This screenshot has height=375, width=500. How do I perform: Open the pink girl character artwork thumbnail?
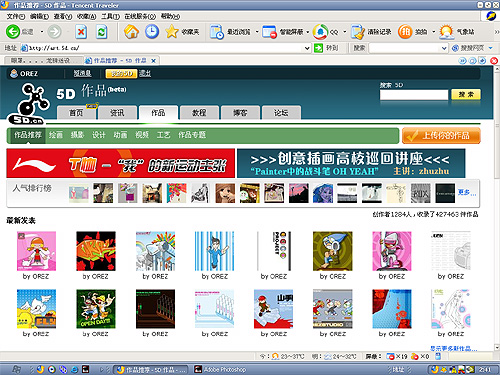[x=36, y=251]
